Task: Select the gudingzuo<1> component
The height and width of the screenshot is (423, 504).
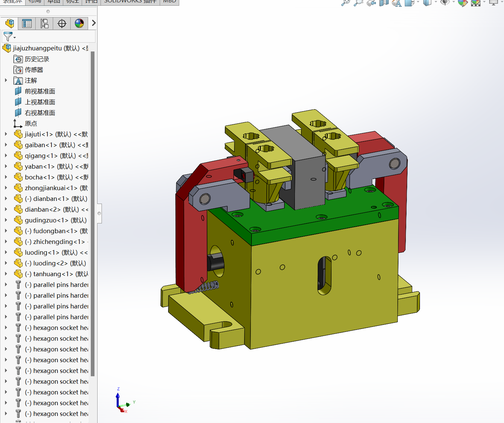Action: click(55, 220)
